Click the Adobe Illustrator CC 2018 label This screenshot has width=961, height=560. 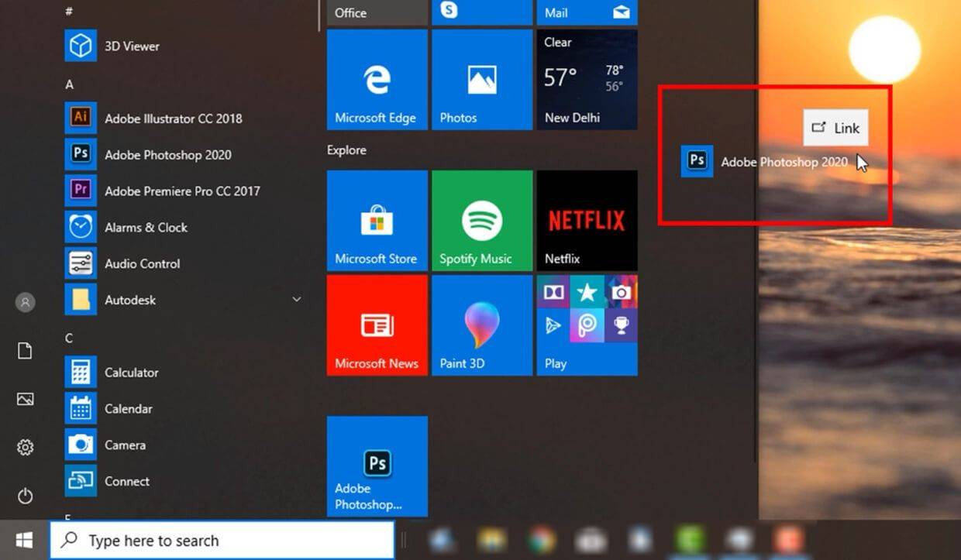(x=174, y=119)
